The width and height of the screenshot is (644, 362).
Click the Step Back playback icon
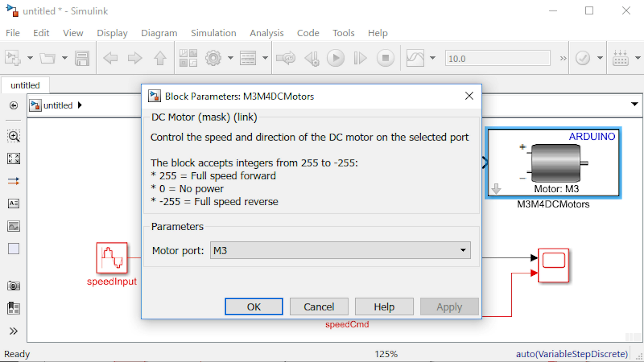point(312,58)
